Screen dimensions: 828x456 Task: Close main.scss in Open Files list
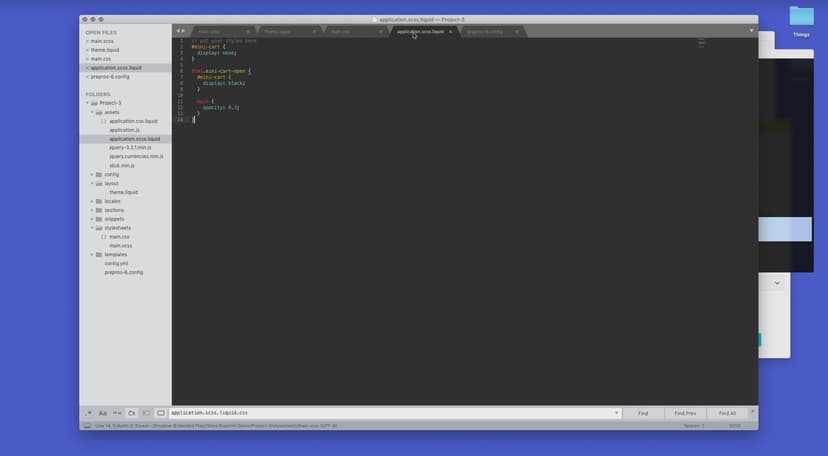tap(87, 41)
